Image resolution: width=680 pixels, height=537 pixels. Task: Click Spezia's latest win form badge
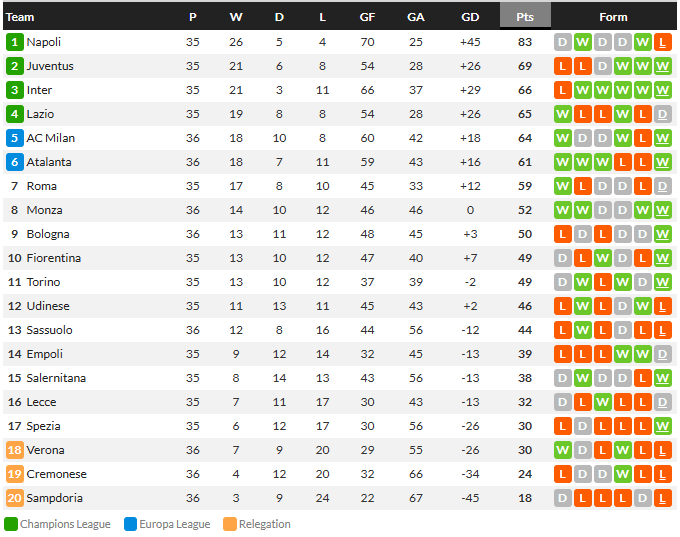662,426
